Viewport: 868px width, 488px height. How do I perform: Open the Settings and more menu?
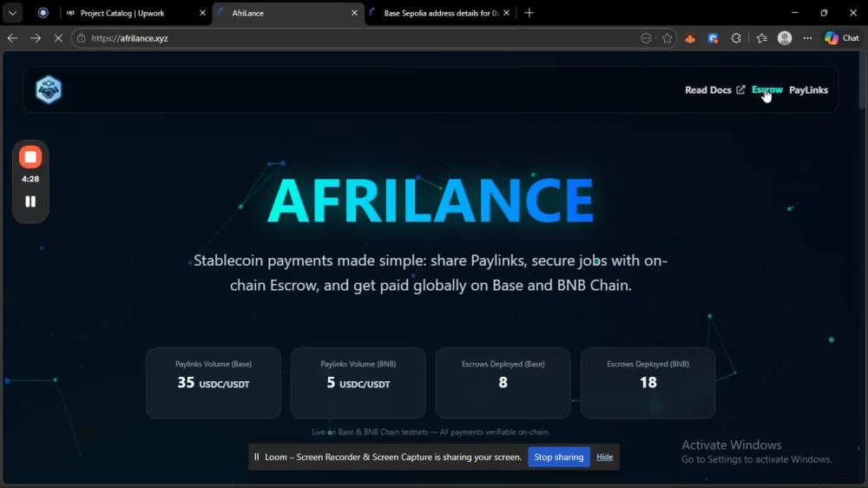(807, 38)
